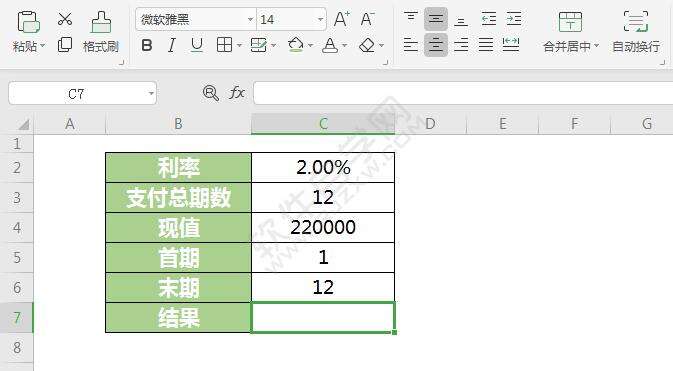
Task: Click the cell borders icon
Action: coord(224,45)
